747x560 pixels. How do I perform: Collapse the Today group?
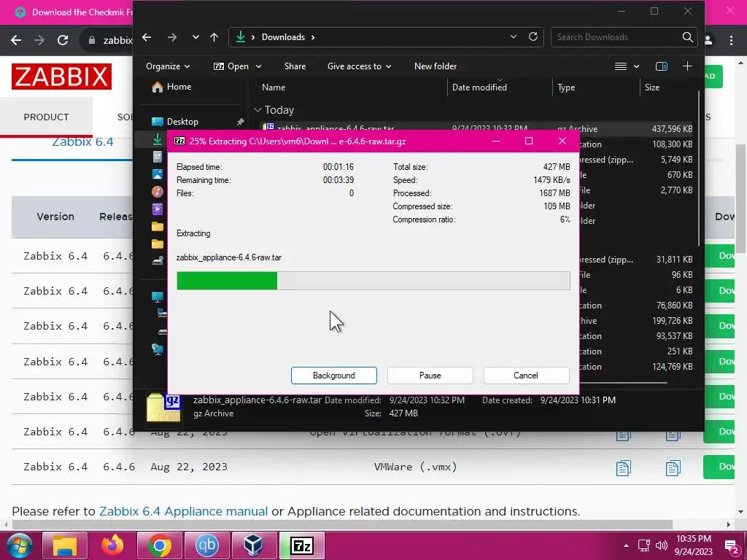[x=258, y=110]
